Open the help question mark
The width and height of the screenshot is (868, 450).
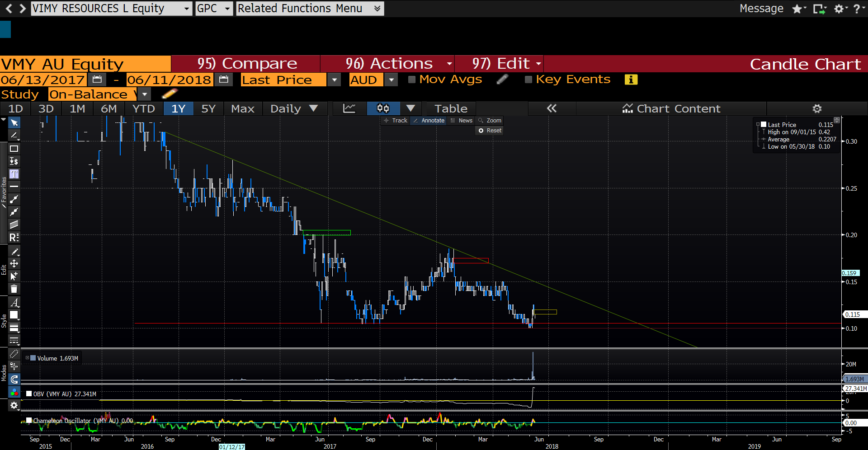pyautogui.click(x=857, y=9)
